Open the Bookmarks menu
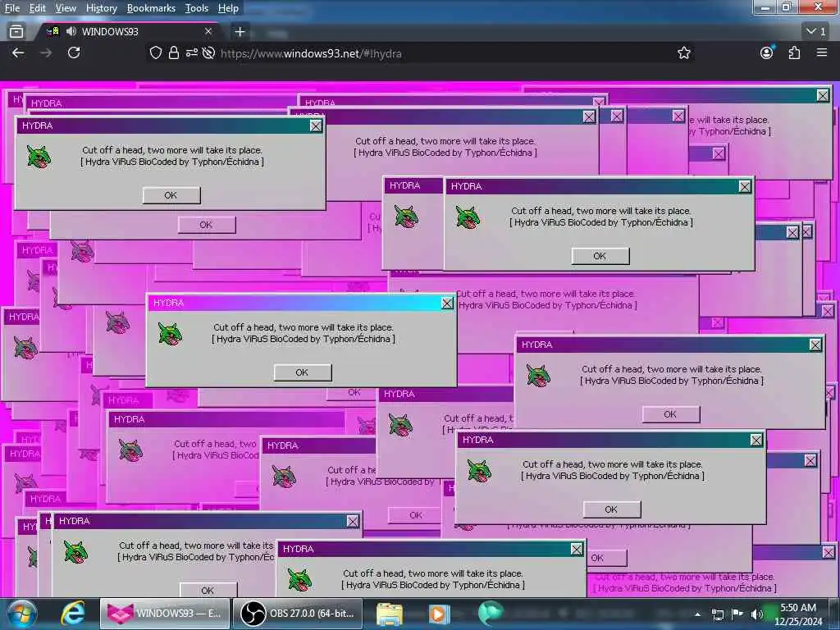 (151, 8)
